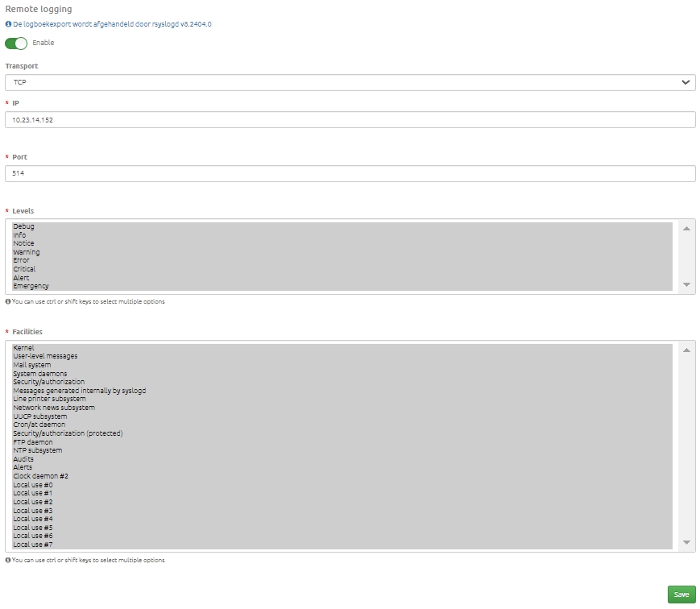Click the info icon beside rsyslogd notice

click(8, 24)
